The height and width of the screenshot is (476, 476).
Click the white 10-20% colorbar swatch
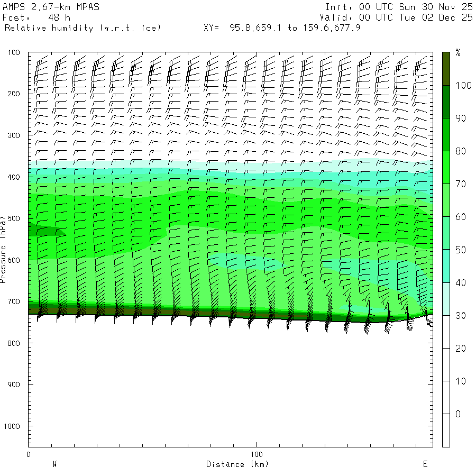(x=446, y=364)
